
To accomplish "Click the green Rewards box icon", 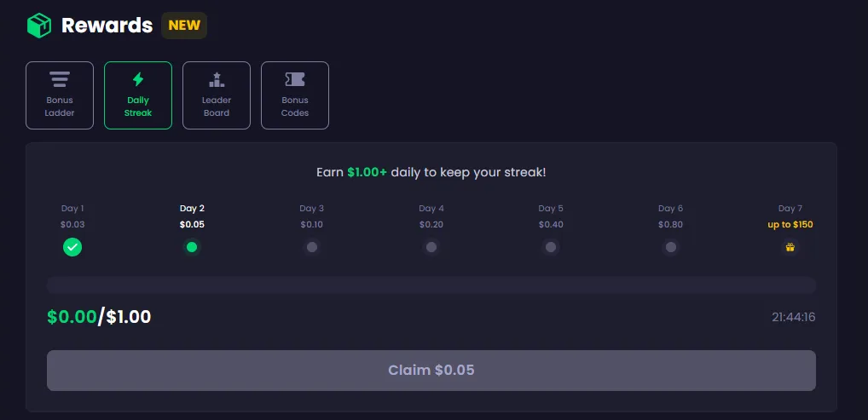I will tap(38, 26).
